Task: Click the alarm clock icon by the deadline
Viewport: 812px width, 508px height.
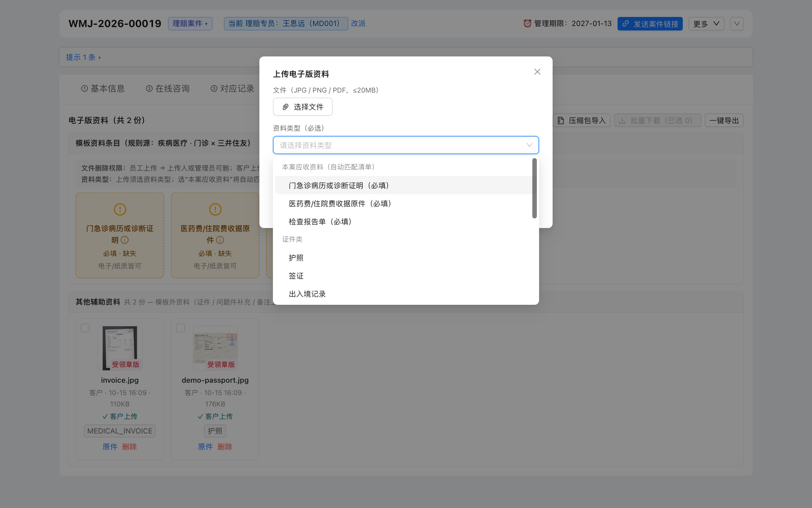Action: pos(527,23)
